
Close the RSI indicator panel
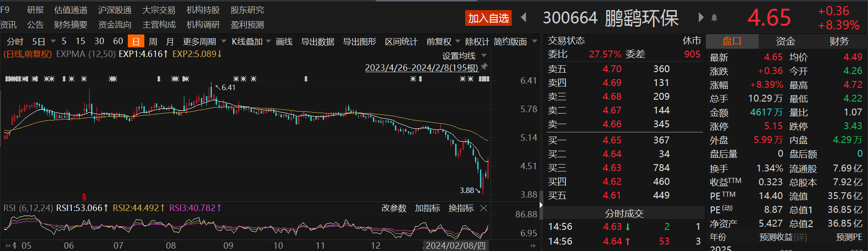coord(484,208)
